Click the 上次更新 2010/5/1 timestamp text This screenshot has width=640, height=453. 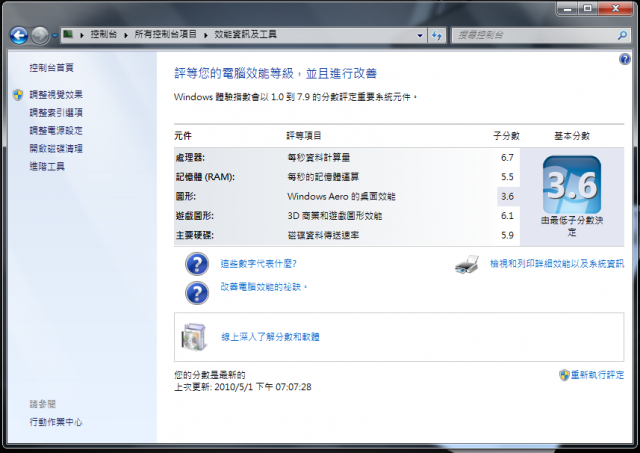[242, 387]
